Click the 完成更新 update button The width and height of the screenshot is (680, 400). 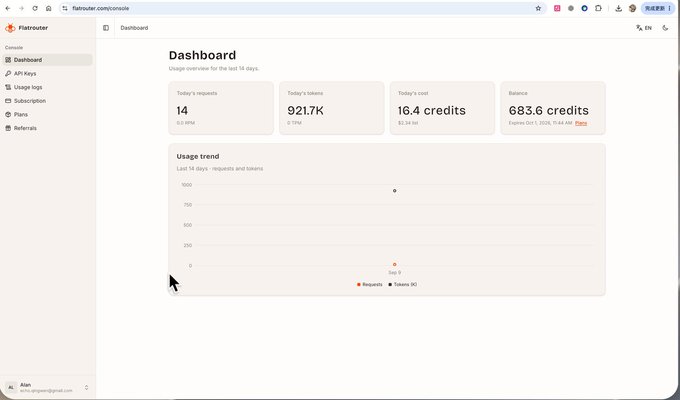pos(658,8)
